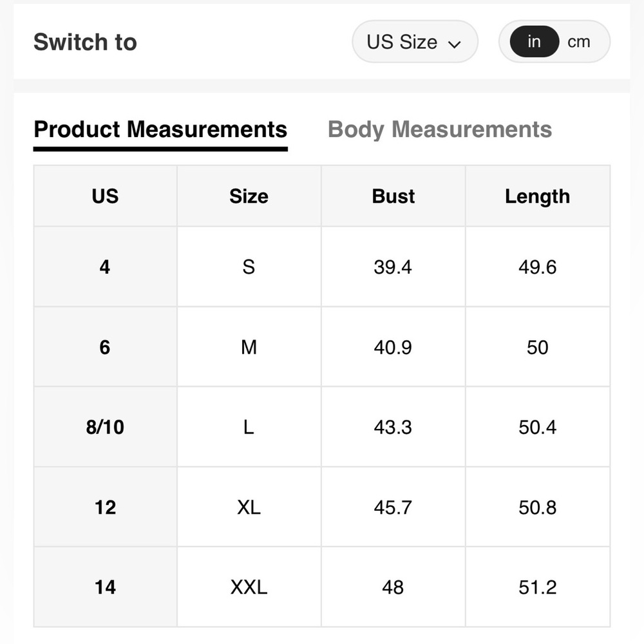The image size is (644, 644).
Task: Select the US size 12 row
Action: pos(105,507)
